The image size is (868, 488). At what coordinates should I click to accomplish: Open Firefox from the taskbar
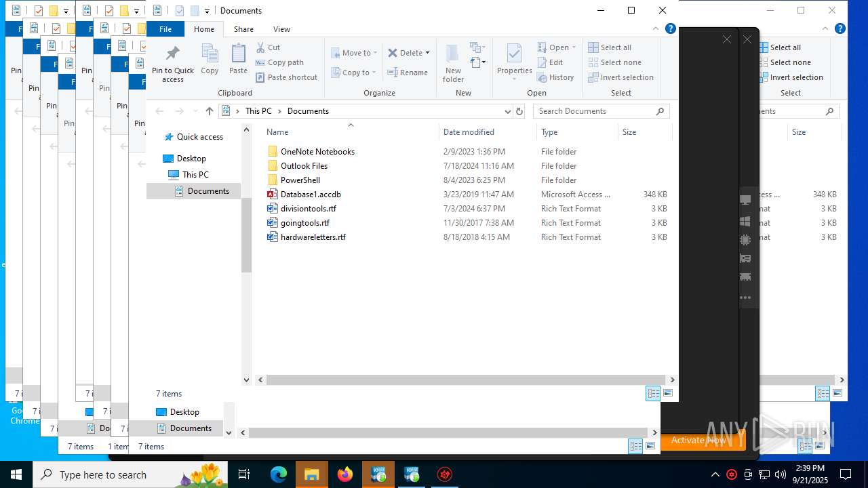(x=345, y=474)
